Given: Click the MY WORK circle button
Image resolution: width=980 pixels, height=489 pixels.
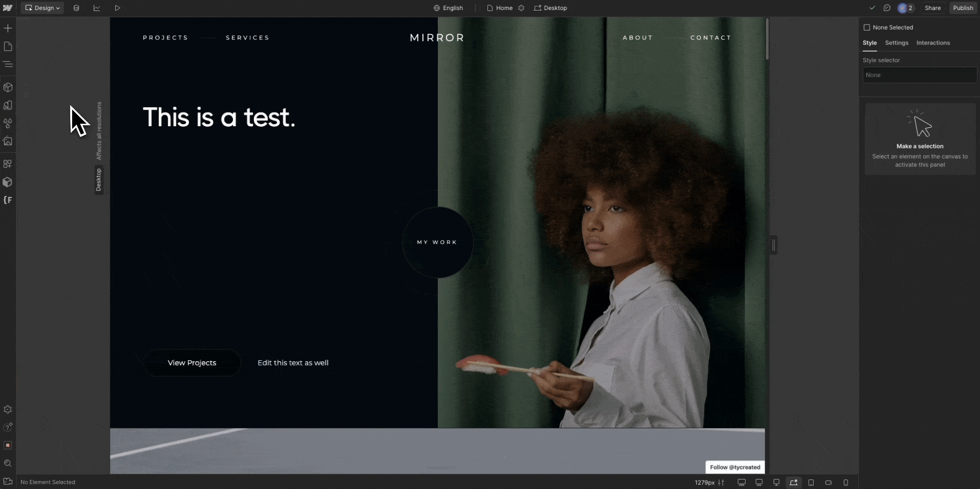Looking at the screenshot, I should coord(437,242).
